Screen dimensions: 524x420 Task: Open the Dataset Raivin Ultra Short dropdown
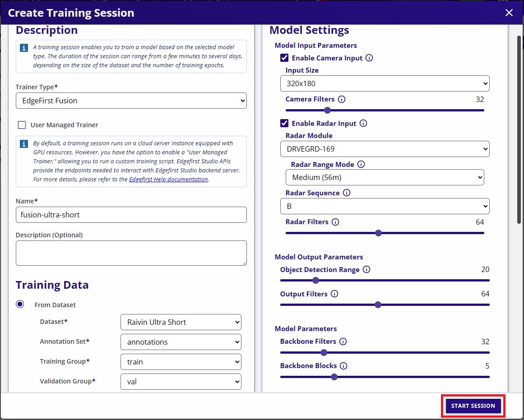click(181, 322)
